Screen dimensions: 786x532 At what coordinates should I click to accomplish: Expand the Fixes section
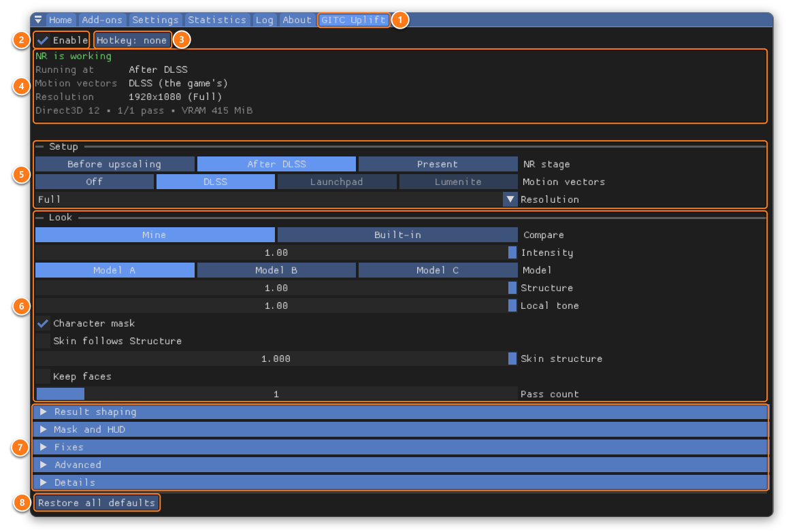pos(400,448)
